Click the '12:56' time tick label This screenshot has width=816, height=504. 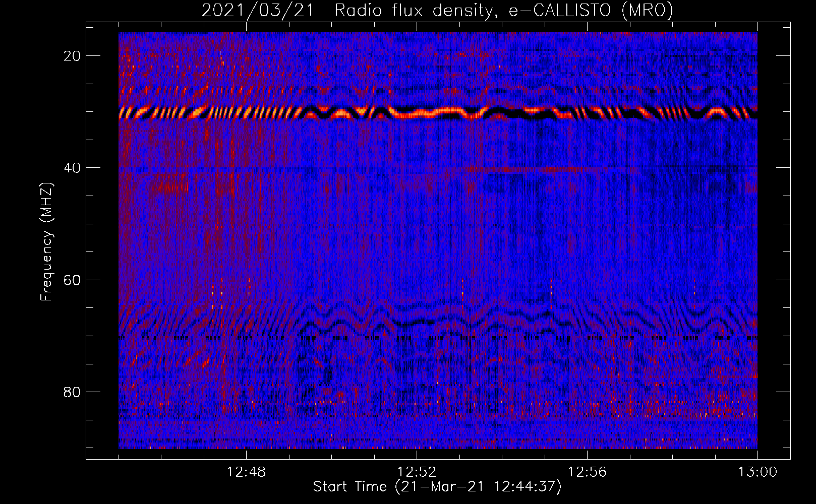pyautogui.click(x=587, y=472)
